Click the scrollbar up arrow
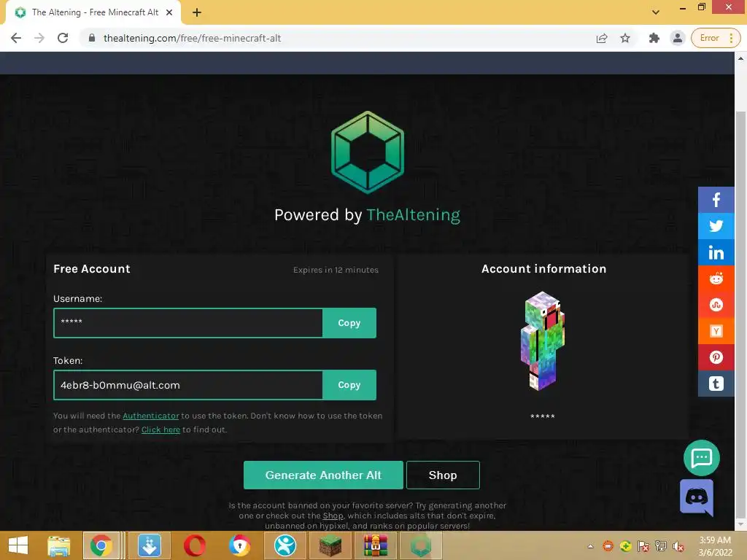747x560 pixels. tap(740, 58)
